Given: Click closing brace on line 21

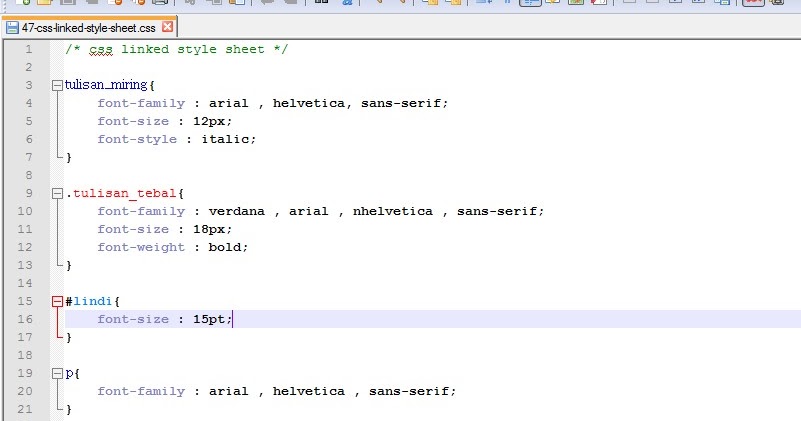Looking at the screenshot, I should tap(69, 410).
